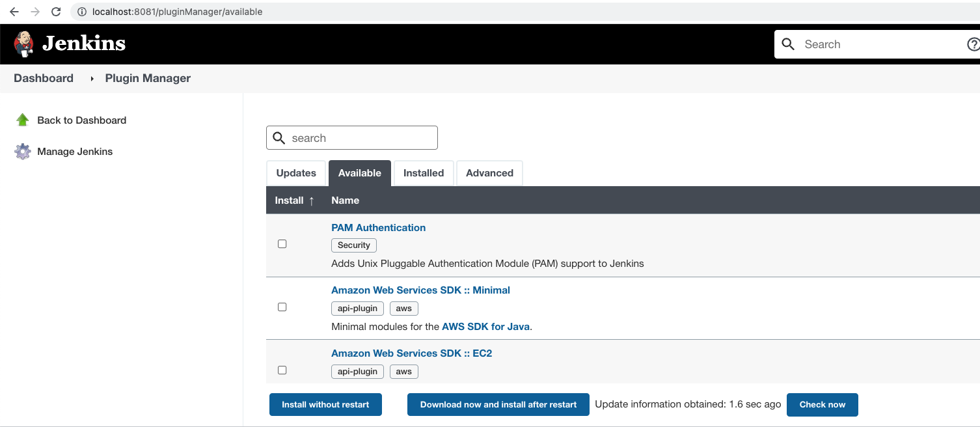Click api-plugin tag under SDK Minimal

[357, 309]
